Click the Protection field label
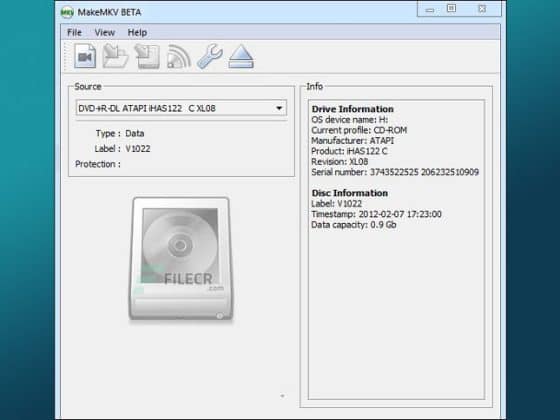 [x=98, y=164]
